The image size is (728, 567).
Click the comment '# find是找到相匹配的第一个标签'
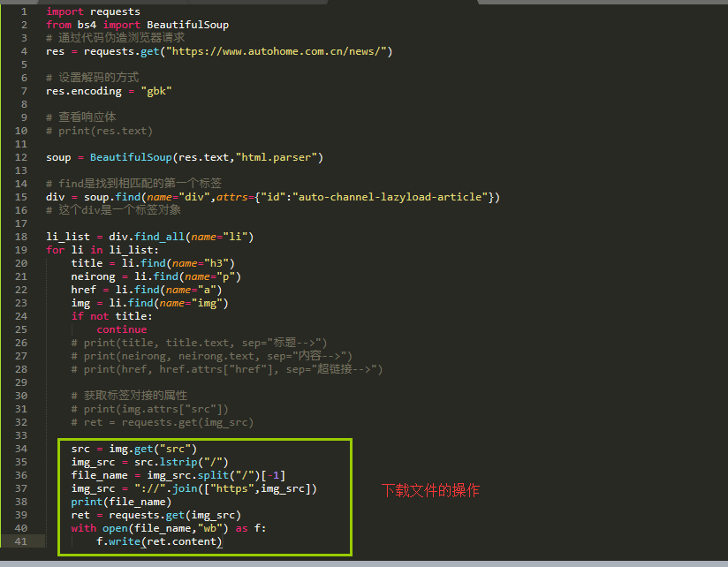pyautogui.click(x=133, y=184)
